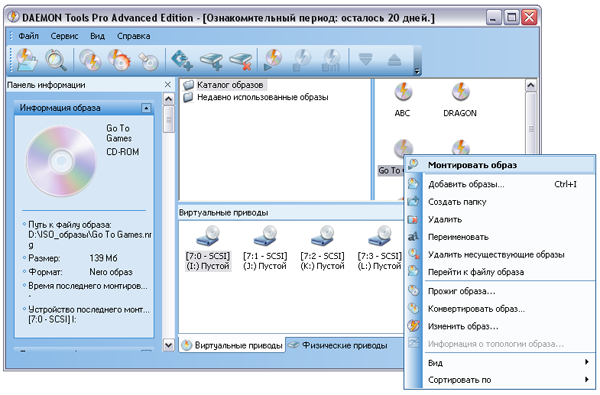The image size is (600, 395).
Task: Click the CD disc image thumbnail
Action: pyautogui.click(x=61, y=161)
